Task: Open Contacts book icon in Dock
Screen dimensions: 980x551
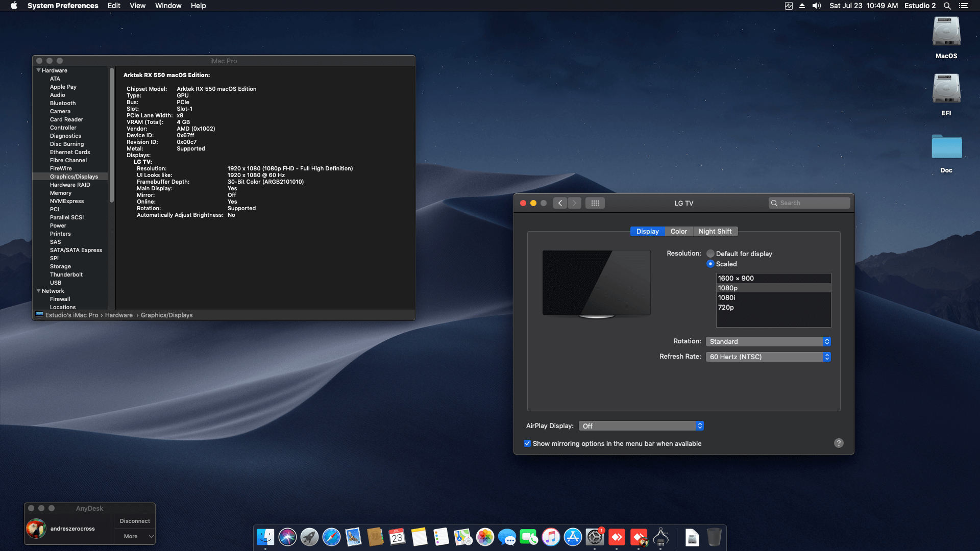Action: (x=375, y=537)
